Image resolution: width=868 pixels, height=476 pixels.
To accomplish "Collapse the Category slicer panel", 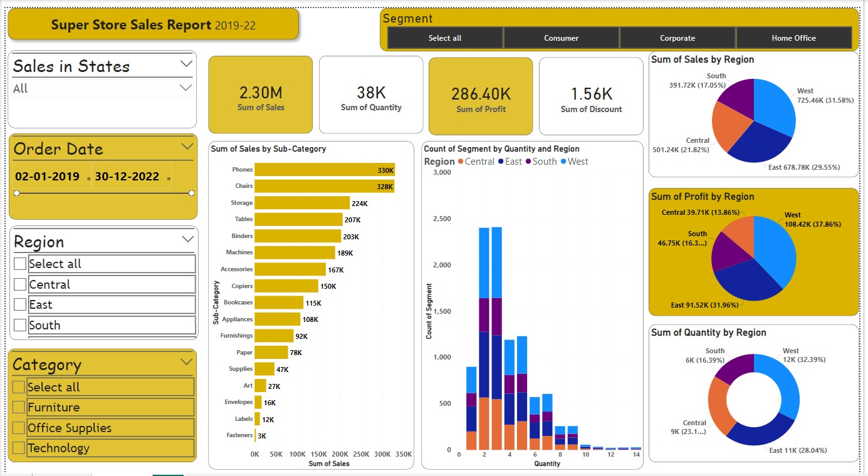I will [186, 361].
